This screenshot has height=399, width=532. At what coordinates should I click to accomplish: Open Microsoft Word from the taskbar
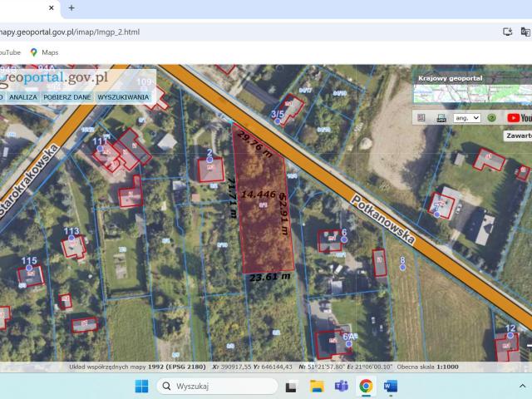click(391, 386)
